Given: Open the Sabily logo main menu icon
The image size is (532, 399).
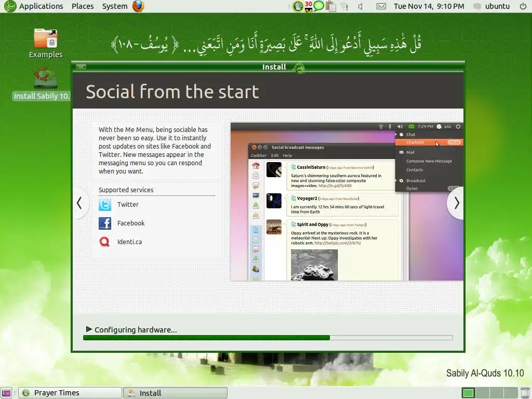Looking at the screenshot, I should [10, 6].
